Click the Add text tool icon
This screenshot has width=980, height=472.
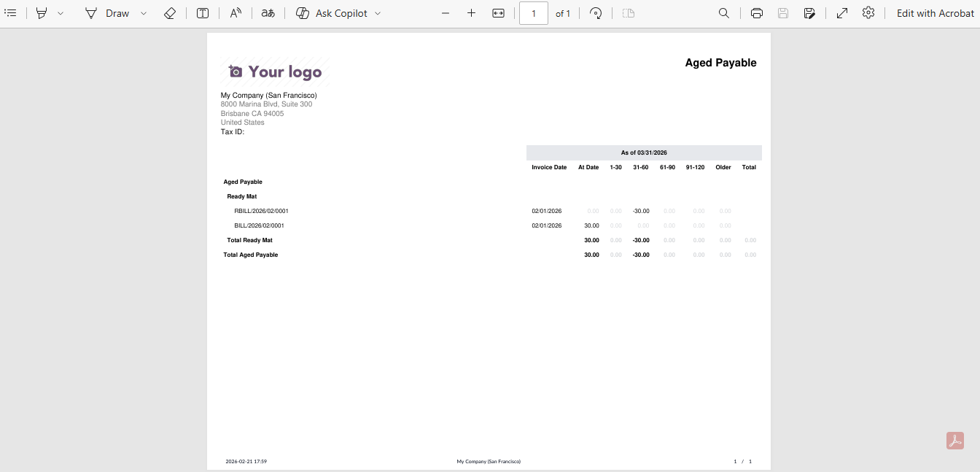[203, 13]
